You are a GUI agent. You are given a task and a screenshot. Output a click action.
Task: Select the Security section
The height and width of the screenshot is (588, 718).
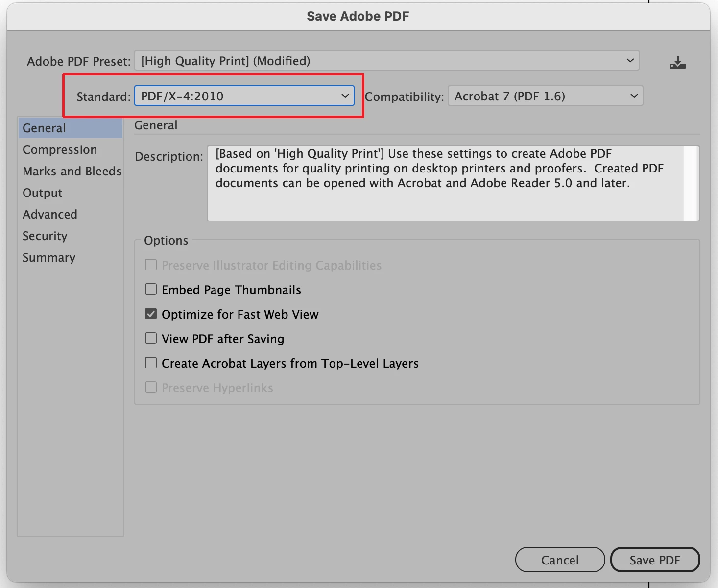(71, 236)
